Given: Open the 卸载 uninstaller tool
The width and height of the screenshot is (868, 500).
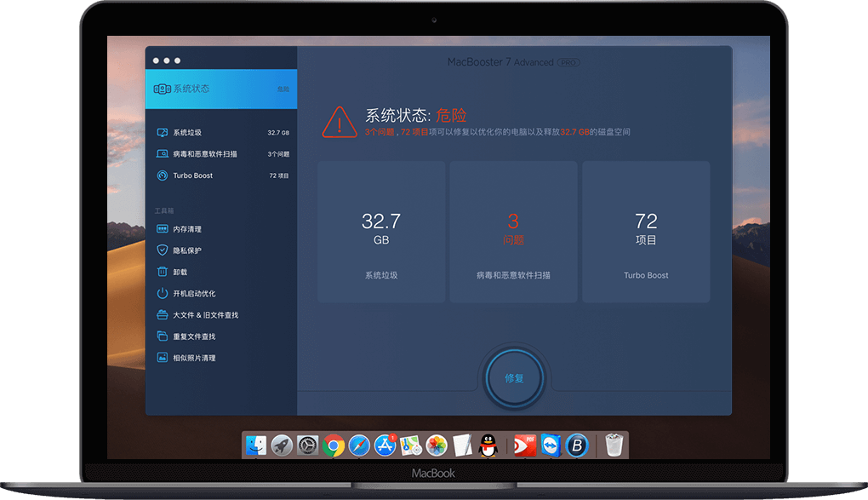Looking at the screenshot, I should [180, 272].
